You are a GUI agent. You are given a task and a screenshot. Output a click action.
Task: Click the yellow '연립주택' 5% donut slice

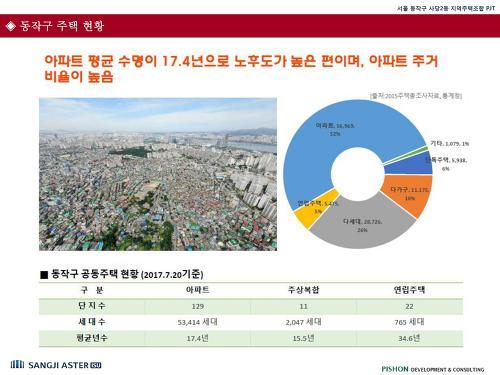click(x=317, y=209)
